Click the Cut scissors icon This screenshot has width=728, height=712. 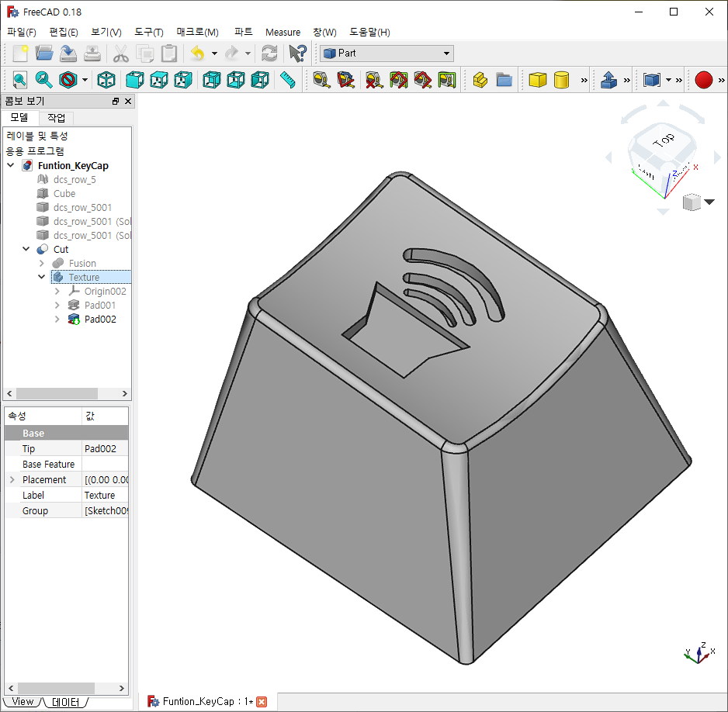click(121, 54)
